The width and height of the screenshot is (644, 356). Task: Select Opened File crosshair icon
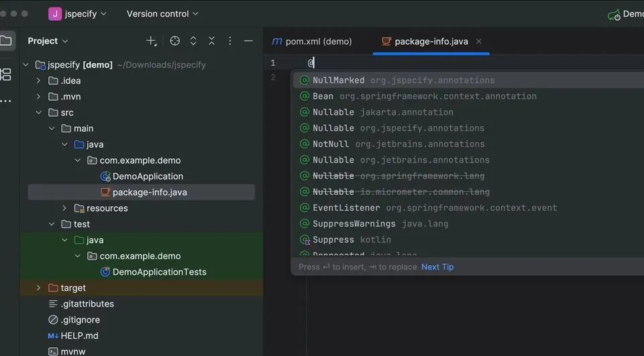[x=175, y=41]
